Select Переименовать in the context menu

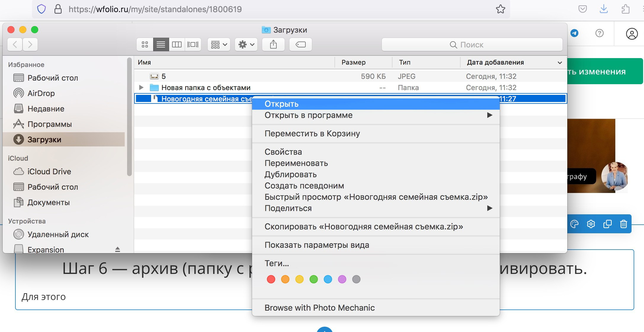296,163
